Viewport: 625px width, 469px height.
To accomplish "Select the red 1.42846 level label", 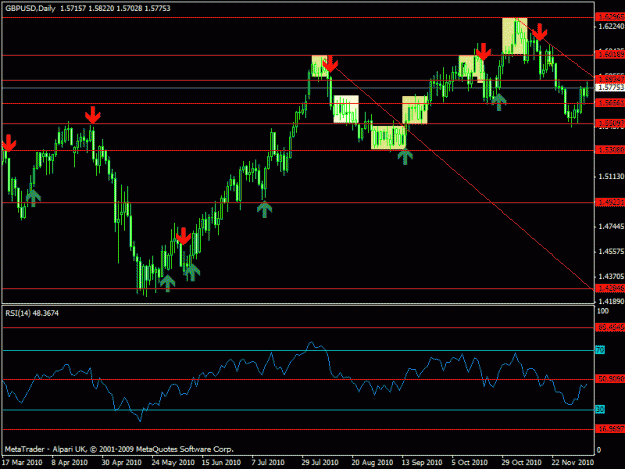I will [x=610, y=288].
